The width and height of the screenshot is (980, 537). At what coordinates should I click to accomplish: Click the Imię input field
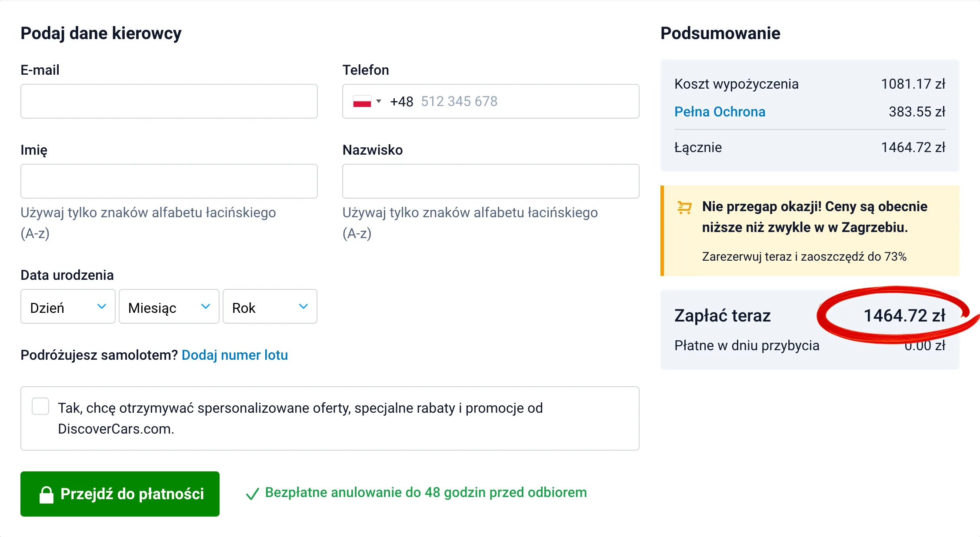(x=169, y=181)
